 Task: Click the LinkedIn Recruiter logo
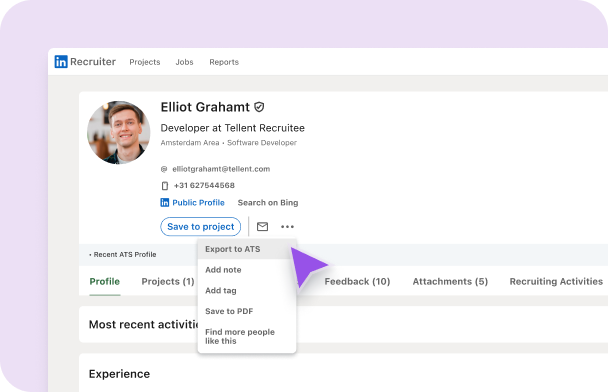(85, 62)
